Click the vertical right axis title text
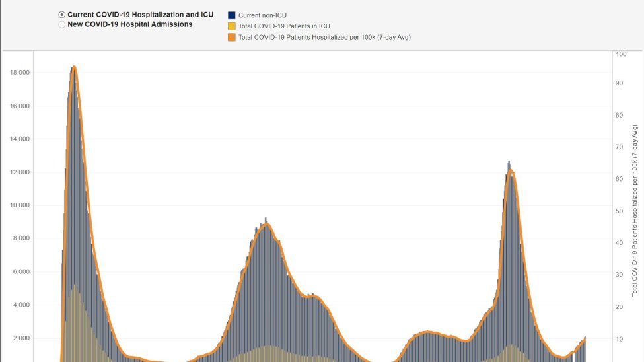Viewport: 644px width, 362px height. click(635, 211)
